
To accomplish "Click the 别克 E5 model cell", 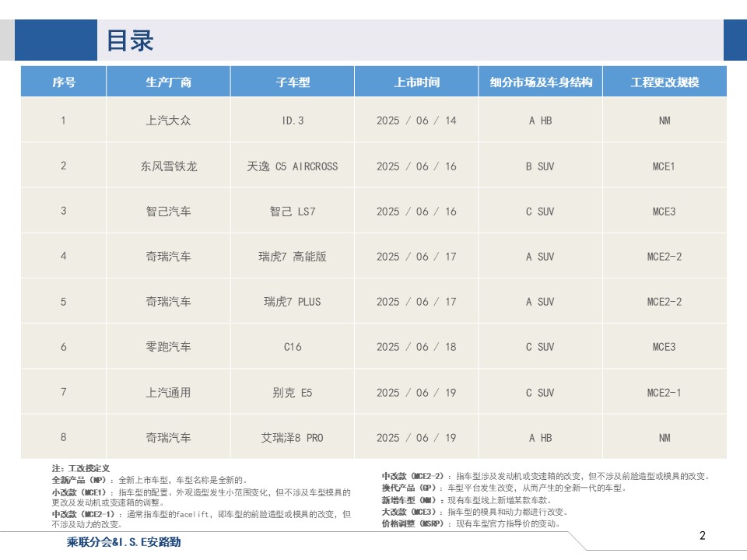I will pyautogui.click(x=293, y=393).
